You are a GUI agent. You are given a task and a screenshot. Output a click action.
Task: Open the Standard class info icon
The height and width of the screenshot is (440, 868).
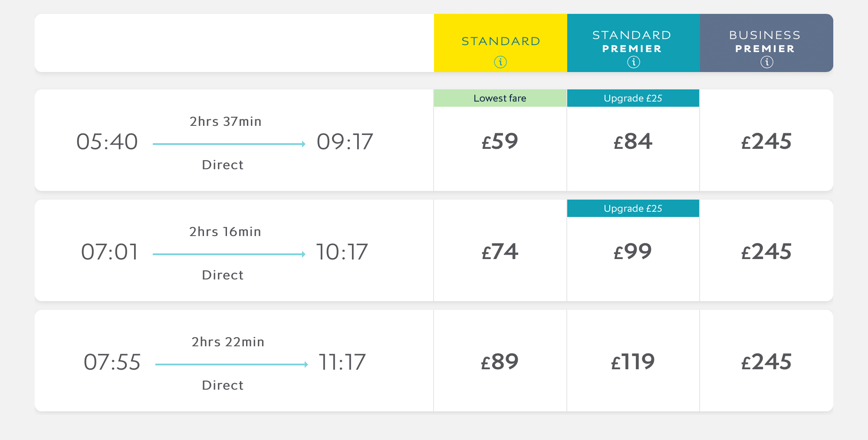pos(500,62)
